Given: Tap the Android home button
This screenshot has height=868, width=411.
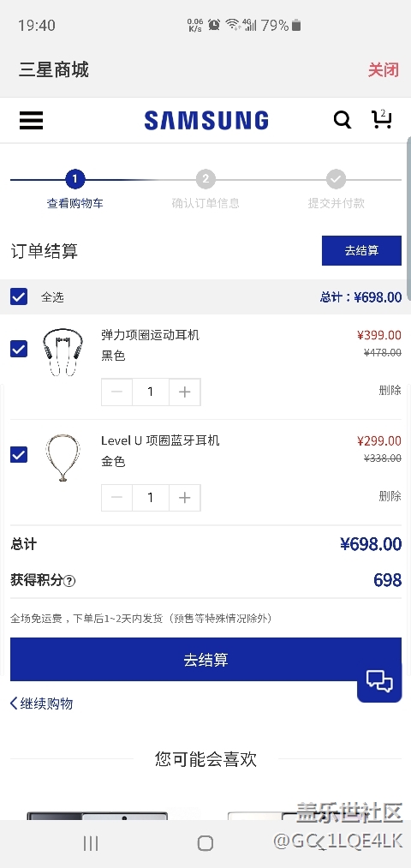Looking at the screenshot, I should click(x=205, y=843).
